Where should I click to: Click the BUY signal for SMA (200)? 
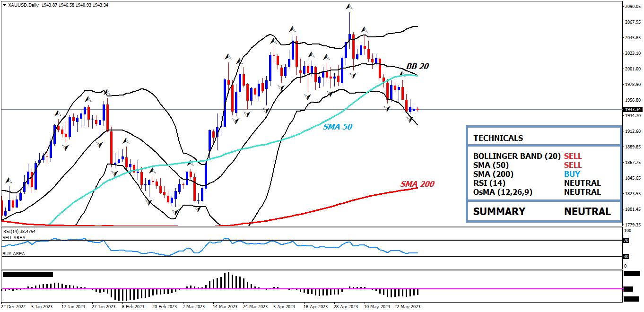[x=572, y=174]
